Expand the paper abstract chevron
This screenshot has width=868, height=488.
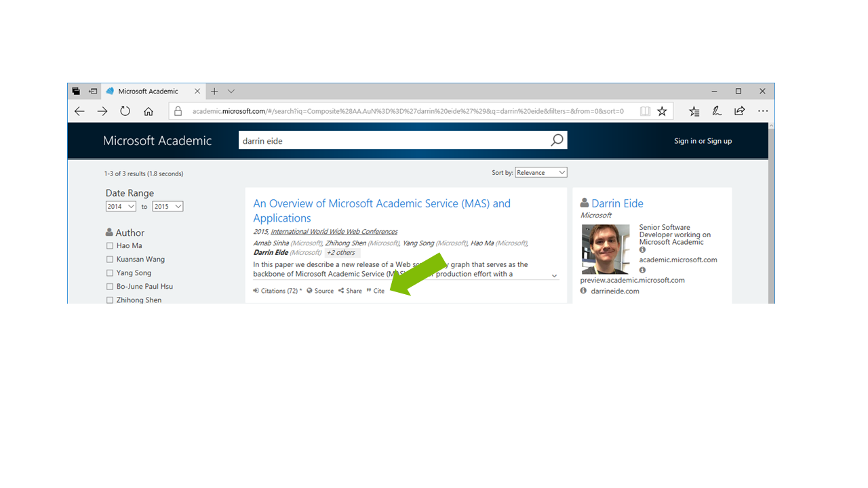tap(554, 276)
